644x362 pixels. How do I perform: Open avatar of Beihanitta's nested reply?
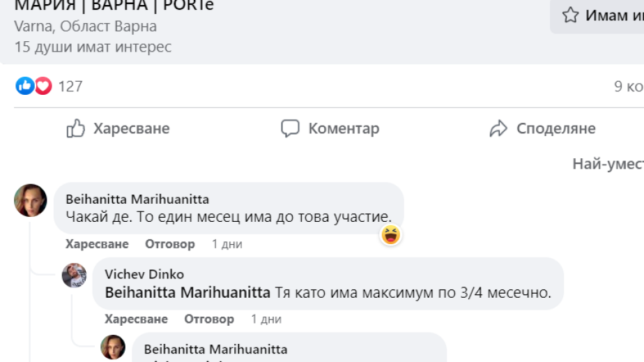(x=113, y=347)
